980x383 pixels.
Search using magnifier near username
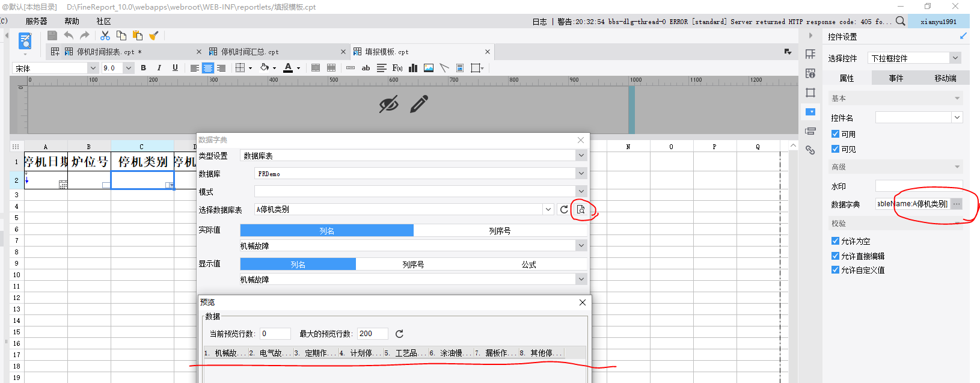coord(900,21)
